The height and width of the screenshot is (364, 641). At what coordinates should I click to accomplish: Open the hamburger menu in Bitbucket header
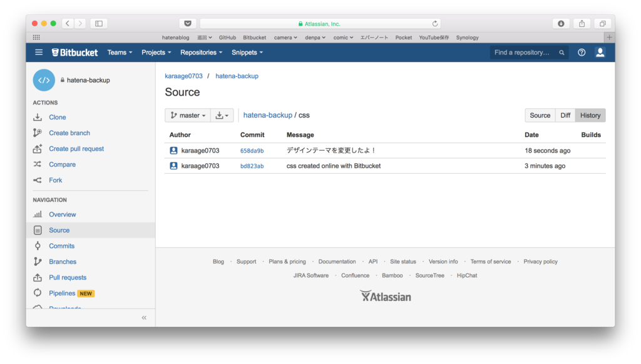pyautogui.click(x=39, y=53)
